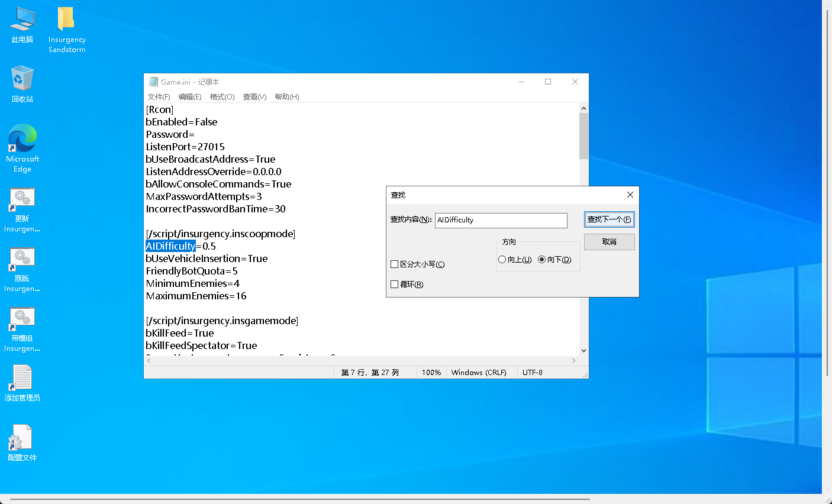
Task: Click the 'bKillFeedSpectator=True' line
Action: pyautogui.click(x=201, y=345)
